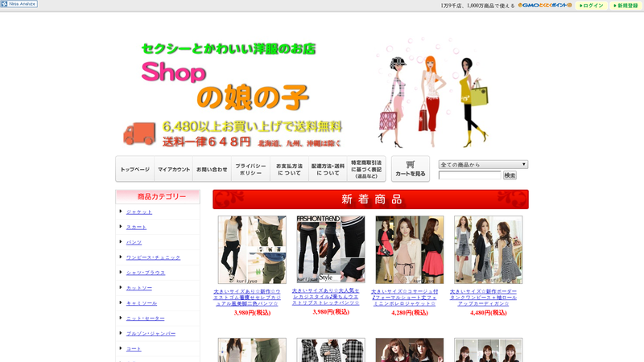
Task: Open the ボーダータンクワンピース cardigan title link
Action: point(484,298)
